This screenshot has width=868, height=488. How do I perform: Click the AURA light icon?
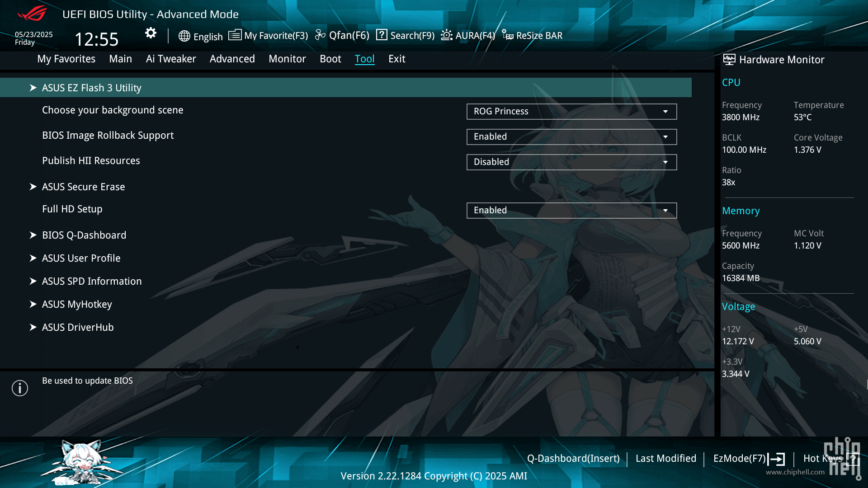tap(446, 35)
